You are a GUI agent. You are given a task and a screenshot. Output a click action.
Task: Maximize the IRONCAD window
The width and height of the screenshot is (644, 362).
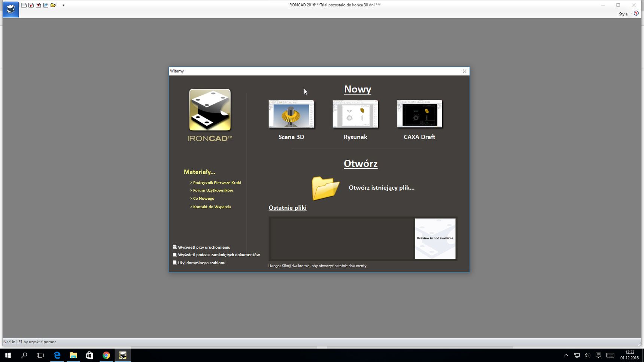618,5
